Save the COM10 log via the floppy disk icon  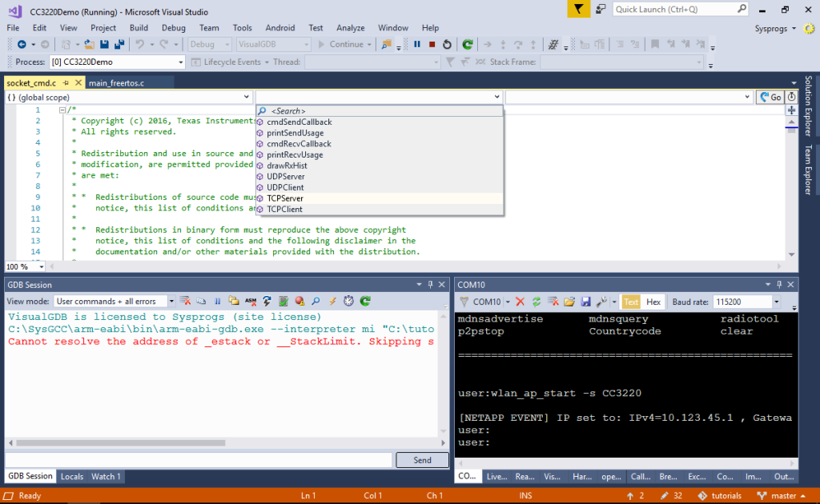pyautogui.click(x=585, y=302)
